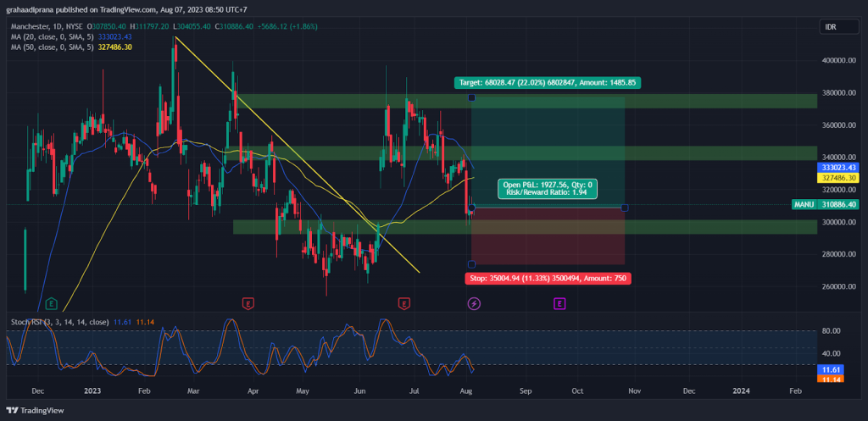Click the Jun label on the time axis
Viewport: 868px width, 421px height.
(359, 391)
